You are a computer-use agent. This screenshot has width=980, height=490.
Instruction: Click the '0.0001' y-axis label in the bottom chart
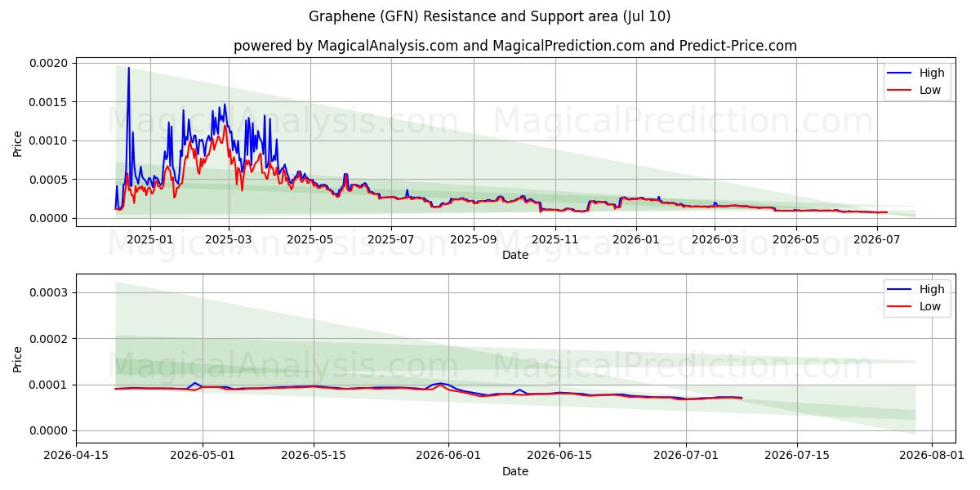49,385
